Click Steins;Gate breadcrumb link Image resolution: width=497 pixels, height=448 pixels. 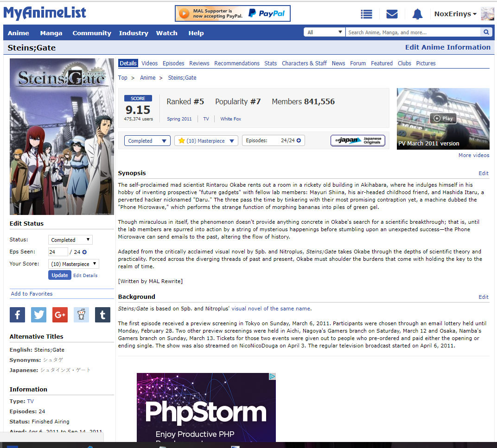click(x=182, y=78)
